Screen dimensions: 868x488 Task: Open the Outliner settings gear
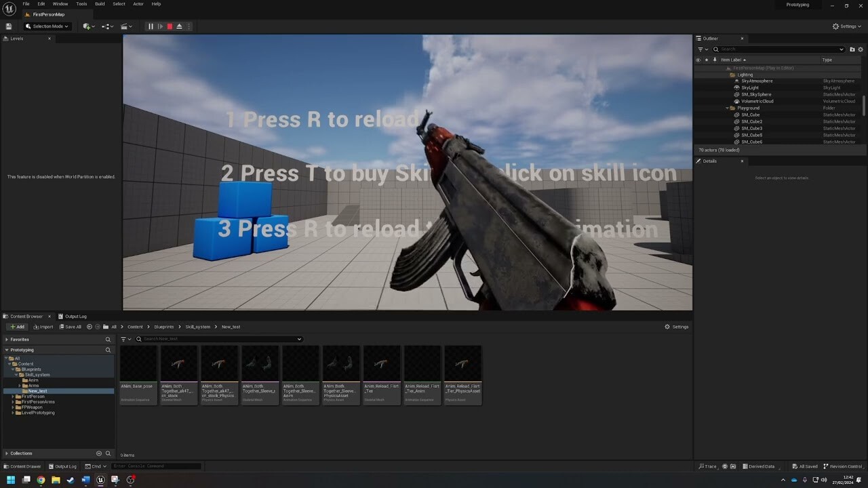[x=861, y=49]
